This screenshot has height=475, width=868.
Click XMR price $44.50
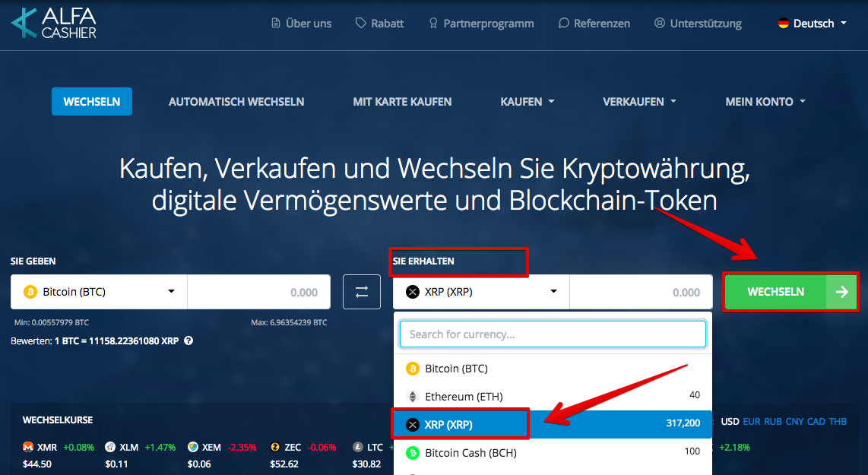coord(37,464)
